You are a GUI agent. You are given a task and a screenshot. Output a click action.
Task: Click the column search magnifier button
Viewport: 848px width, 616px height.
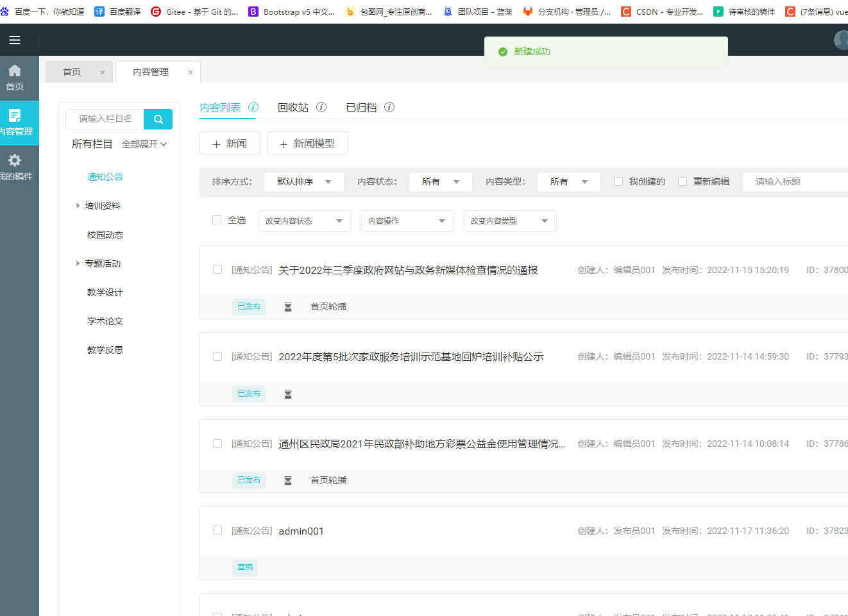pyautogui.click(x=158, y=119)
